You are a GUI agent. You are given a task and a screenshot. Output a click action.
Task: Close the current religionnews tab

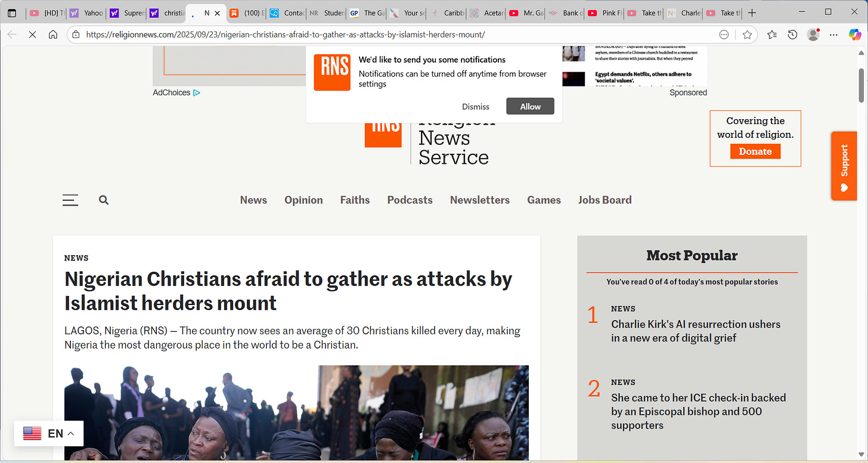217,13
